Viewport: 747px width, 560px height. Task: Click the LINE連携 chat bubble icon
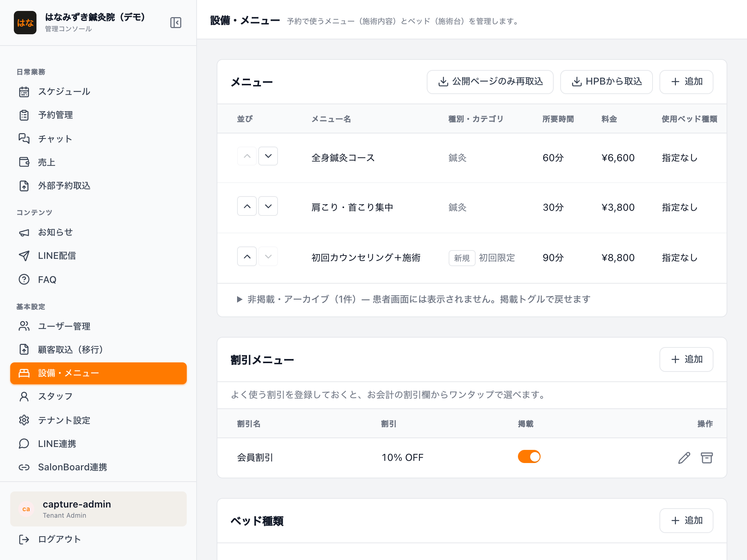coord(24,443)
